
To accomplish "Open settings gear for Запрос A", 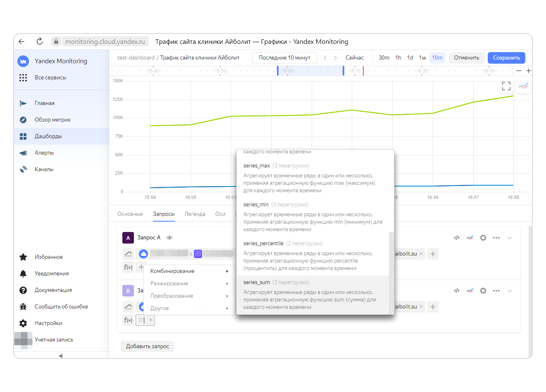I will click(483, 238).
